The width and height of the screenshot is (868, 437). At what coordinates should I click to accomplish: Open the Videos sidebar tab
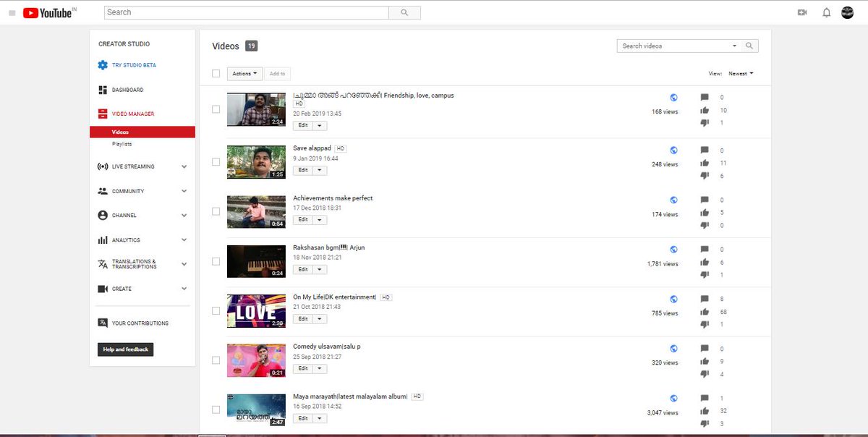coord(142,132)
